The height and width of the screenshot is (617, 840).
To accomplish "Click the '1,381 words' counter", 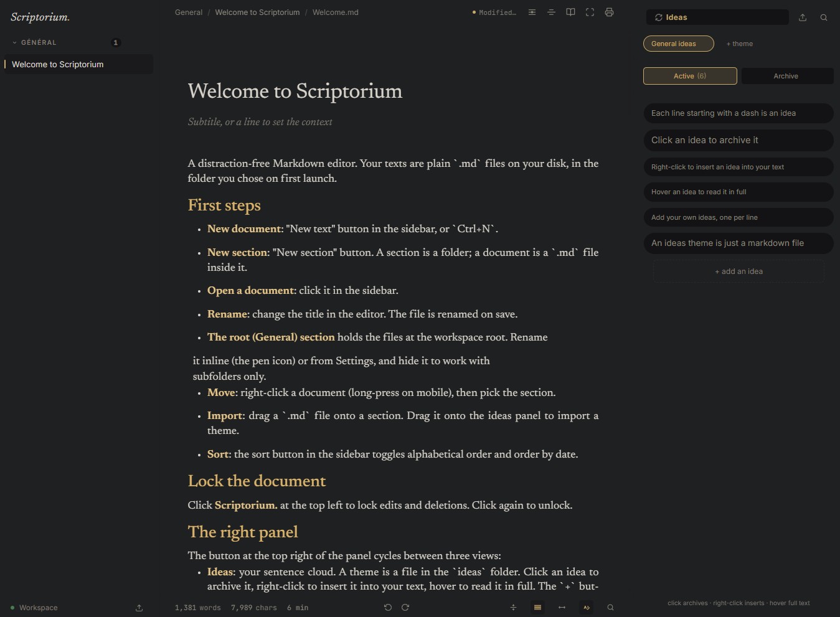I will click(x=197, y=608).
